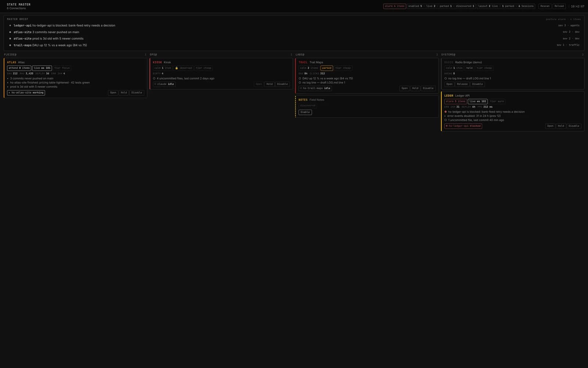Click the hs-ledger-api blocked session chip

463,126
